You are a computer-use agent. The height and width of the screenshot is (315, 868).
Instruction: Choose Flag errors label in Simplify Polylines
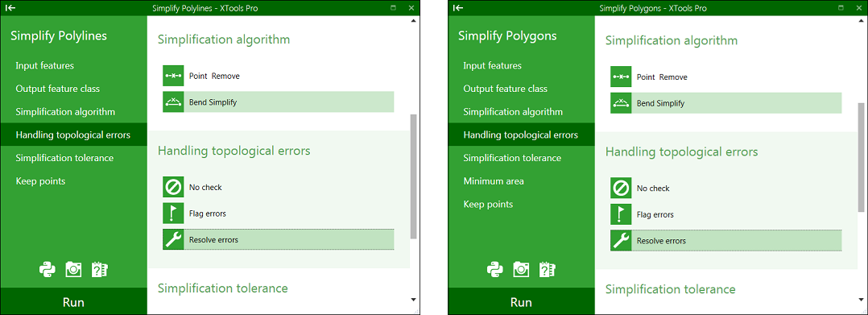(x=208, y=213)
